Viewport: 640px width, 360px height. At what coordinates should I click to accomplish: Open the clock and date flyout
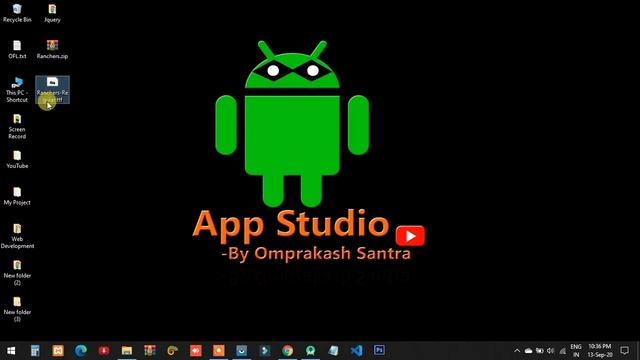(x=600, y=351)
